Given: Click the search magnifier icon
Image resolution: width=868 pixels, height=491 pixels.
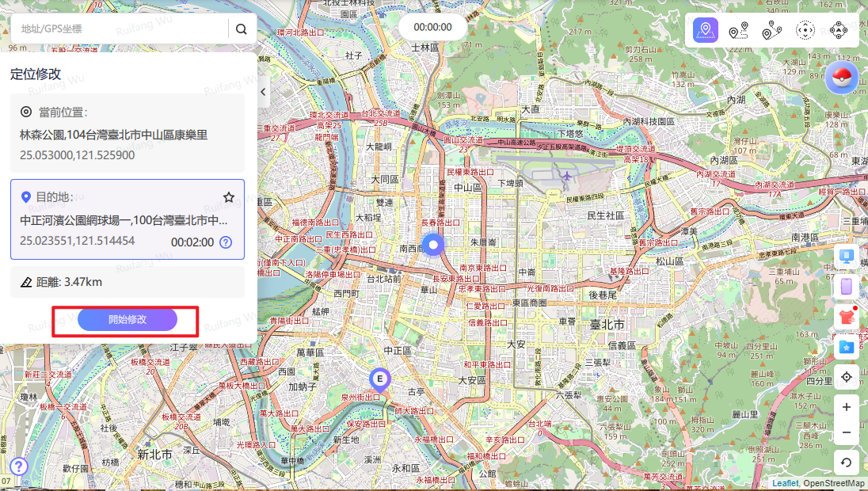Looking at the screenshot, I should 241,29.
